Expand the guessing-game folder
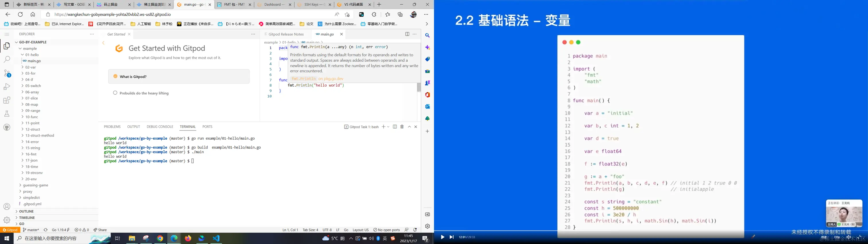The height and width of the screenshot is (244, 868). click(20, 185)
